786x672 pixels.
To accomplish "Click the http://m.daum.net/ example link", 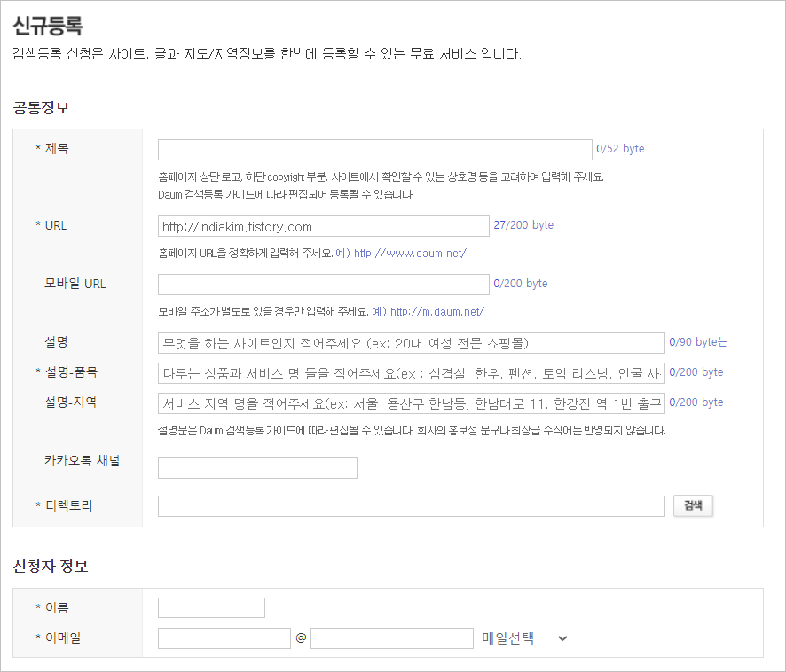I will point(437,312).
